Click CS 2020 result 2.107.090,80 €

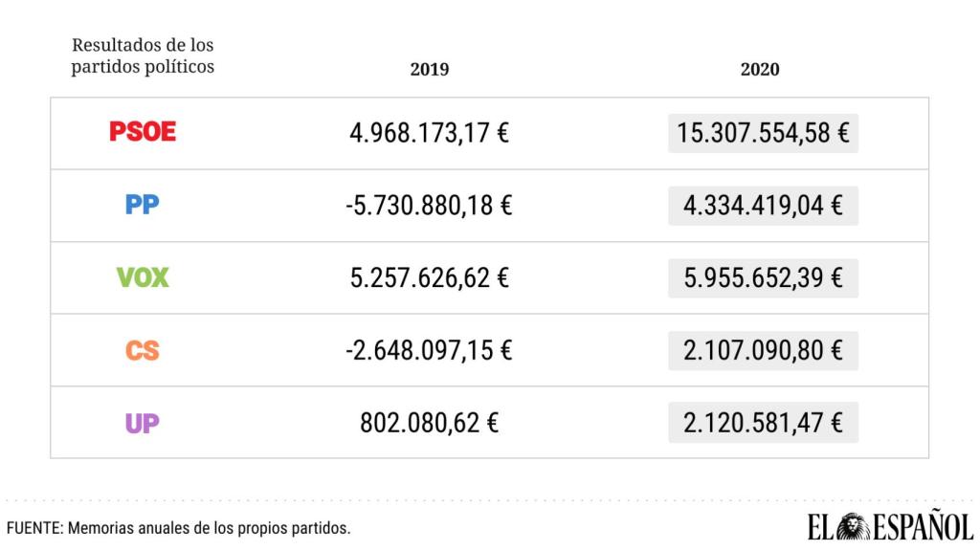[x=763, y=350]
